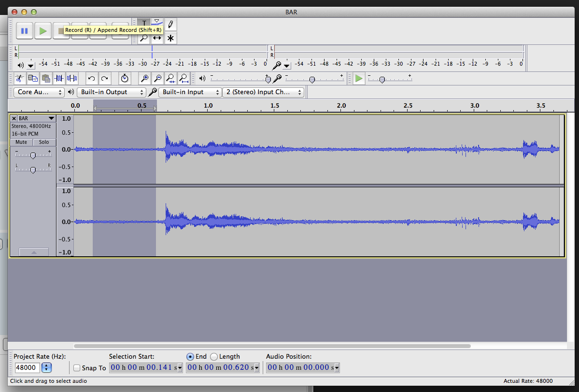Adjust the input volume slider knob
Viewport: 579px width, 392px height.
click(x=312, y=79)
